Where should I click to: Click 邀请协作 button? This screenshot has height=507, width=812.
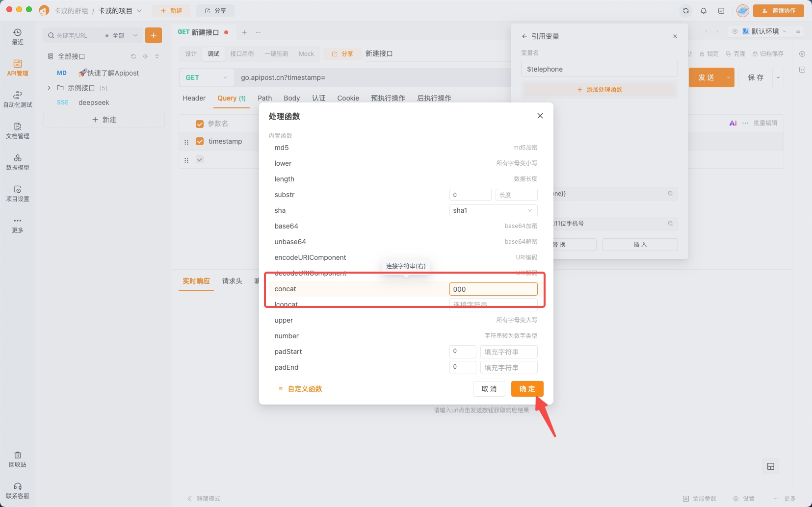779,11
